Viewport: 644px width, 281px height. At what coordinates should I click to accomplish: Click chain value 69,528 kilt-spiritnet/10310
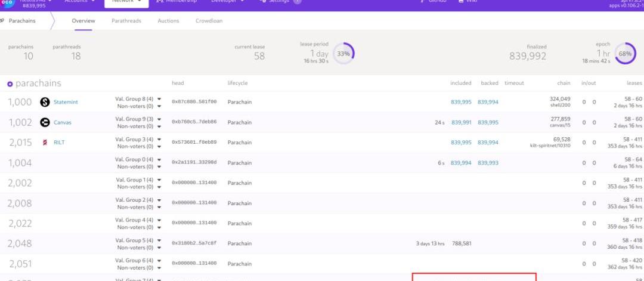point(550,142)
